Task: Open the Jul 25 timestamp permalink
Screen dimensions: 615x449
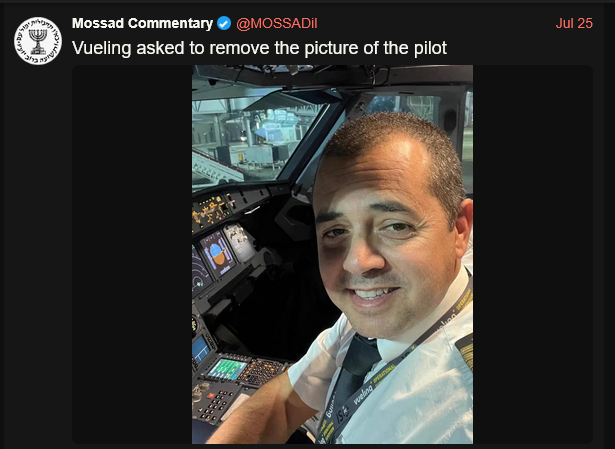Action: coord(574,24)
